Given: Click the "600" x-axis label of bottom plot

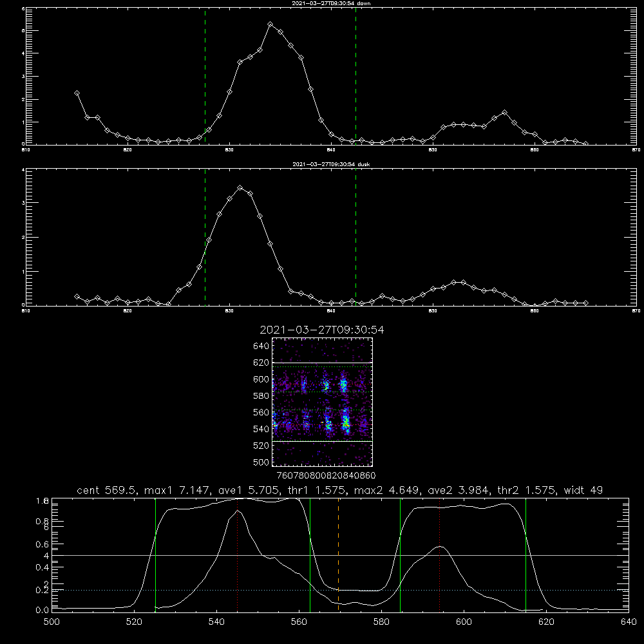Looking at the screenshot, I should click(x=464, y=622).
